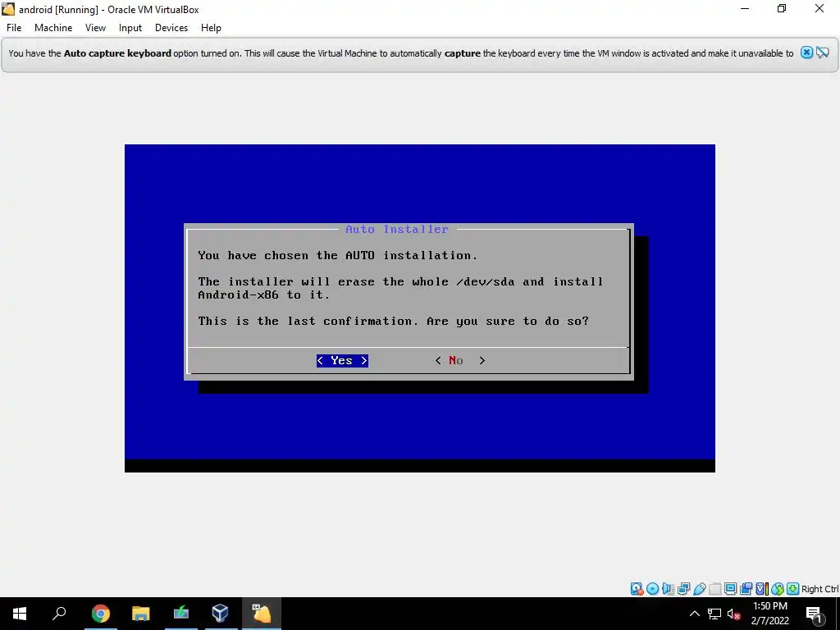Open File Explorer from taskbar
This screenshot has width=840, height=630.
tap(141, 614)
